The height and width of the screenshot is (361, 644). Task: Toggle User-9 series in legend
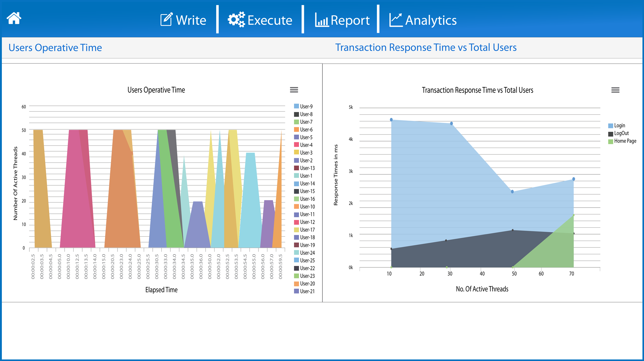303,106
